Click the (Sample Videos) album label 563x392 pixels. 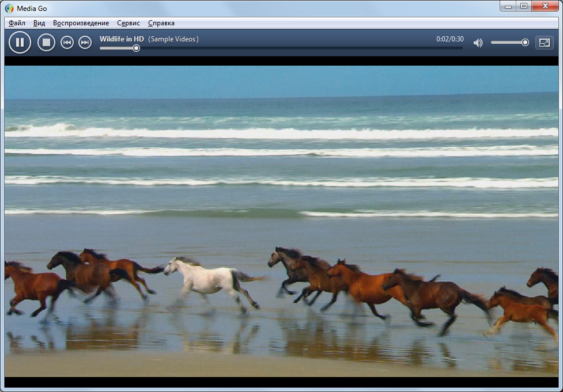point(173,39)
